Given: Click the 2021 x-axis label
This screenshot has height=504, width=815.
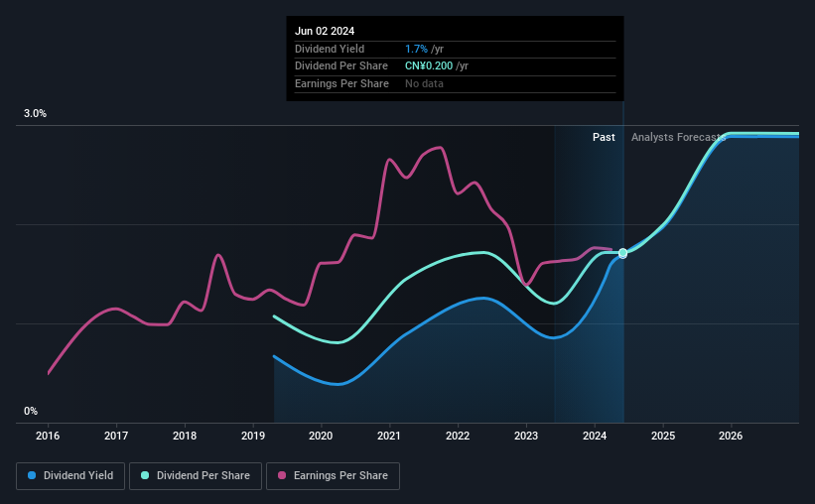Looking at the screenshot, I should click(389, 436).
